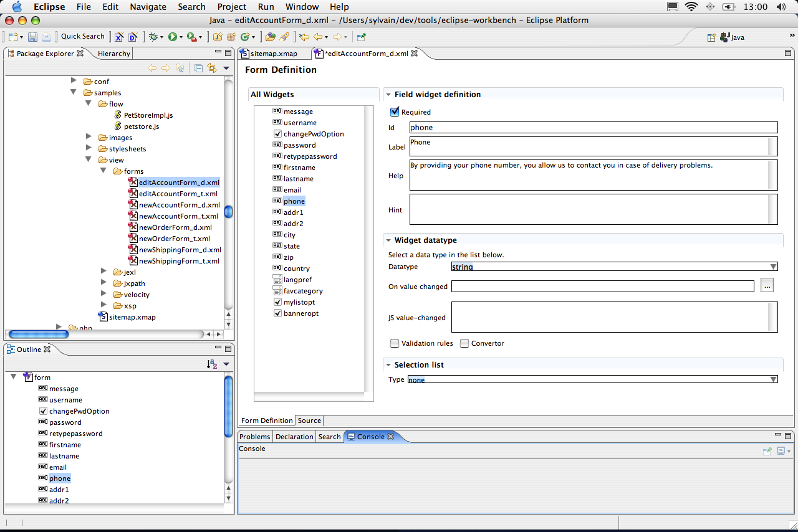Switch to the Source tab
This screenshot has height=532, width=798.
(x=309, y=420)
